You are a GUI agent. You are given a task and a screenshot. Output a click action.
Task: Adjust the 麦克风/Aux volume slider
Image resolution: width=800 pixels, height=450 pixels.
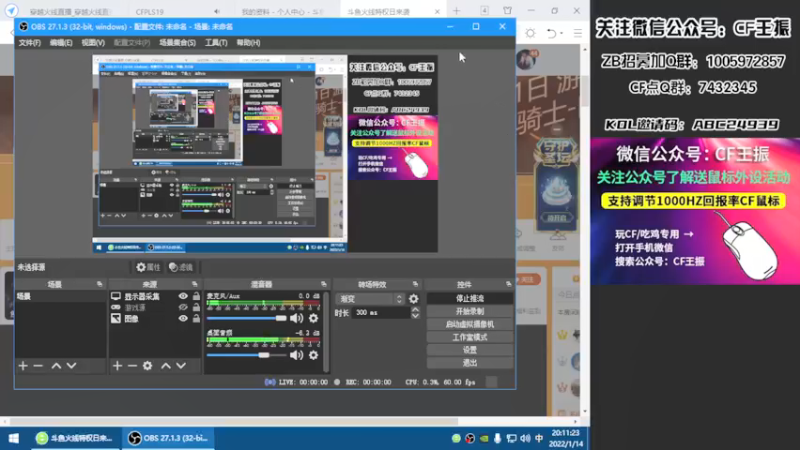click(246, 318)
